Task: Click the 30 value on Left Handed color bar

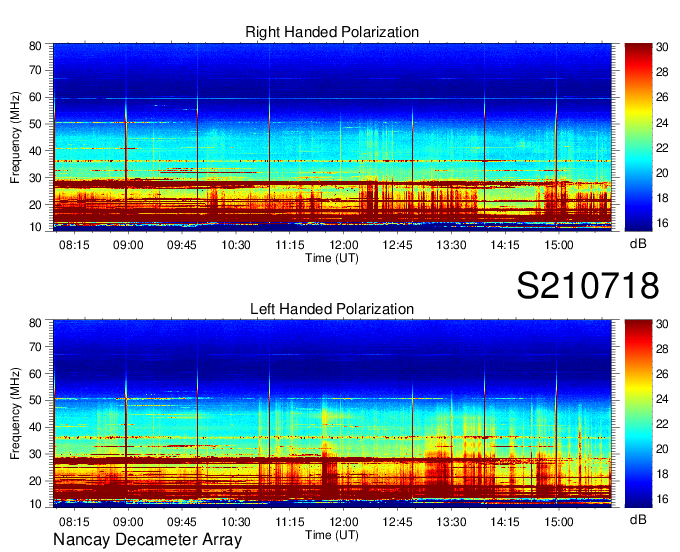Action: pyautogui.click(x=663, y=323)
